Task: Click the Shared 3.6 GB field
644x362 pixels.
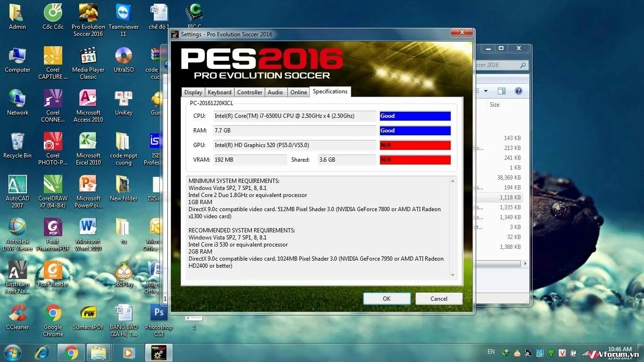Action: [347, 160]
